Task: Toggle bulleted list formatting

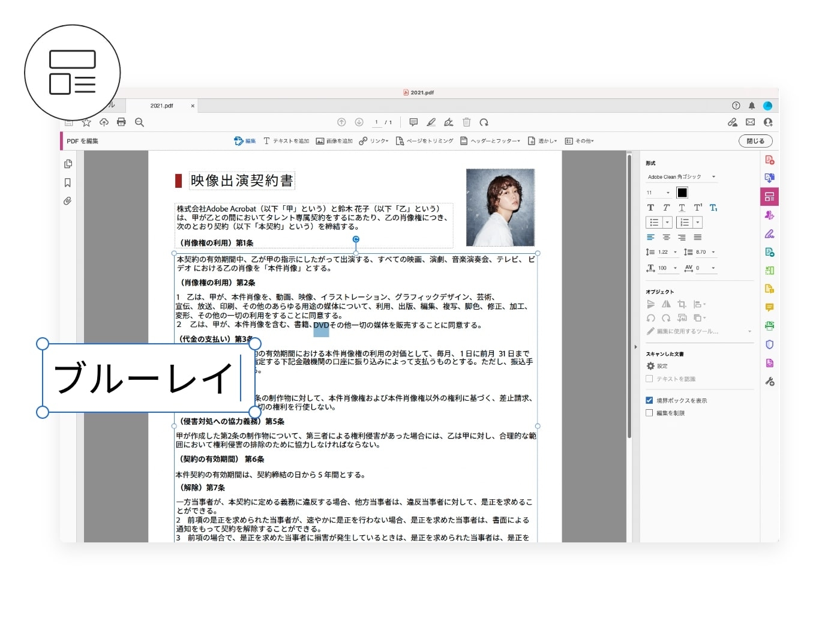Action: click(x=654, y=222)
